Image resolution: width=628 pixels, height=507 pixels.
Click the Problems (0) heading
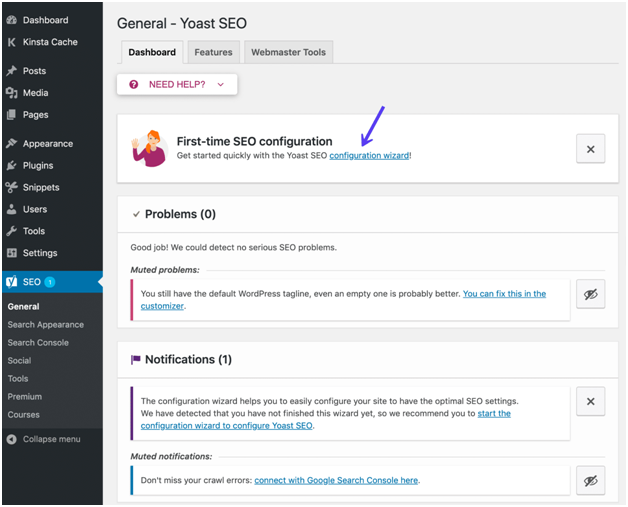click(180, 214)
